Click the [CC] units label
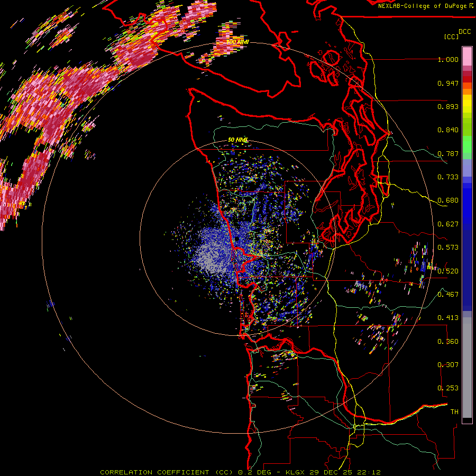Viewport: 476px width, 476px height. pos(451,36)
